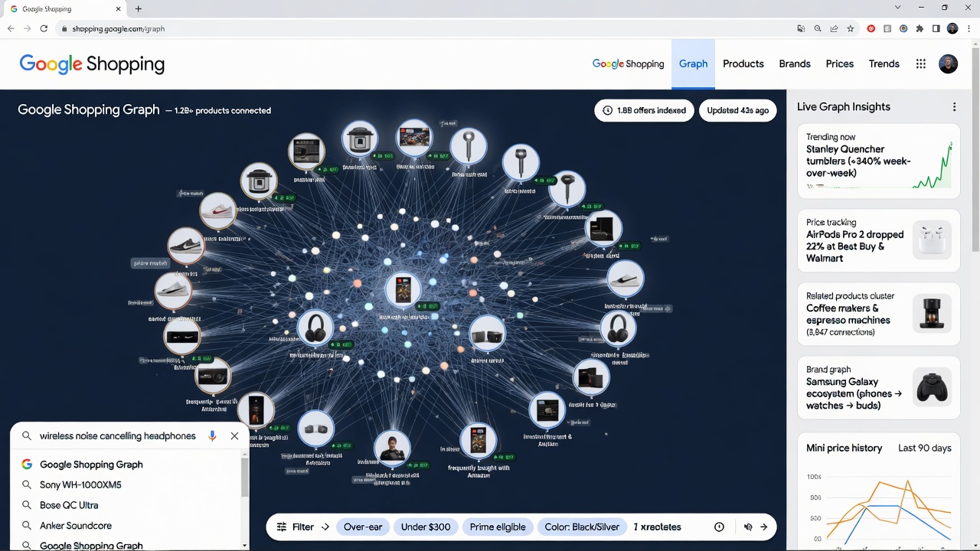Toggle the Over-ear filter chip
The width and height of the screenshot is (980, 551).
[x=363, y=527]
